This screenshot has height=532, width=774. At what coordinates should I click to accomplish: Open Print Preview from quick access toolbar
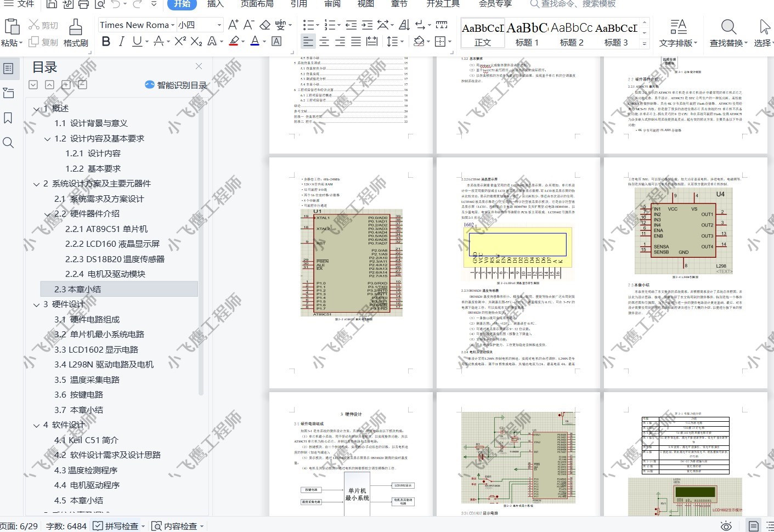coord(99,4)
